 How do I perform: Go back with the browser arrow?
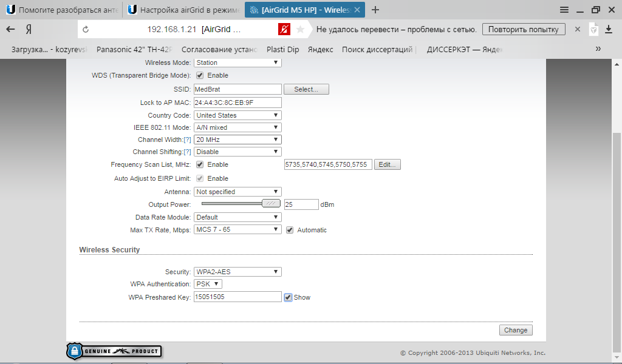click(x=11, y=29)
